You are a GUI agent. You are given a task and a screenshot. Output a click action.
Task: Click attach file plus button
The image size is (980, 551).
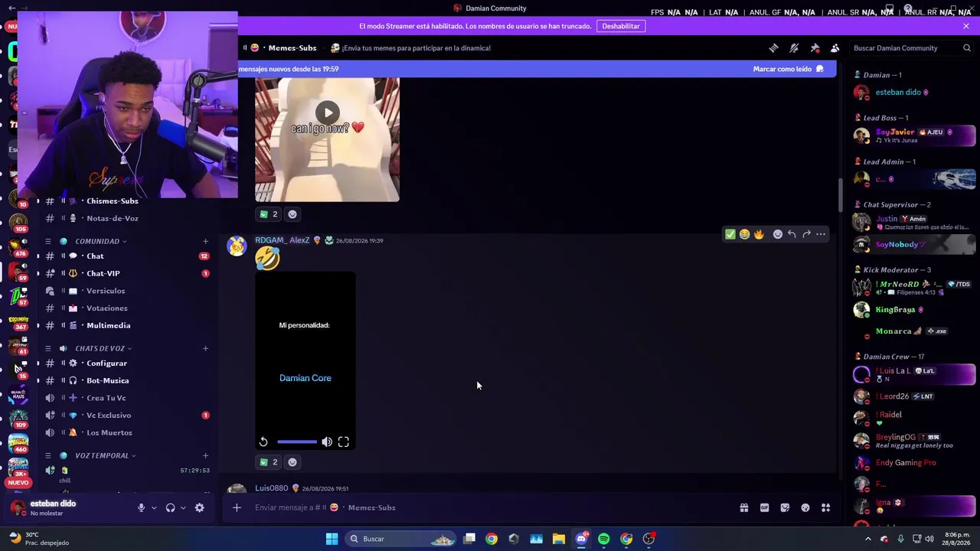[237, 507]
